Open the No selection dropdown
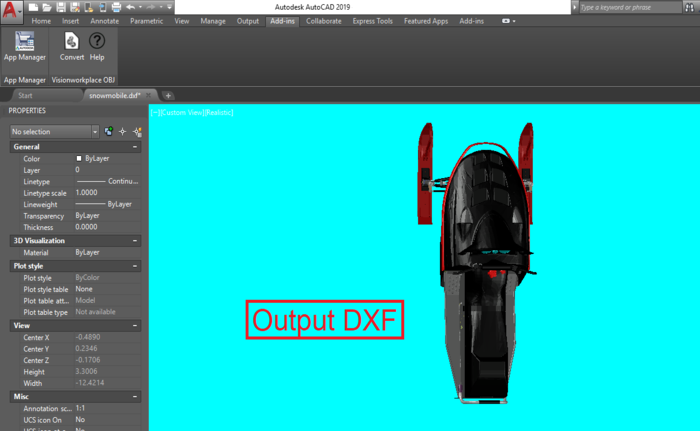The width and height of the screenshot is (700, 431). click(54, 132)
